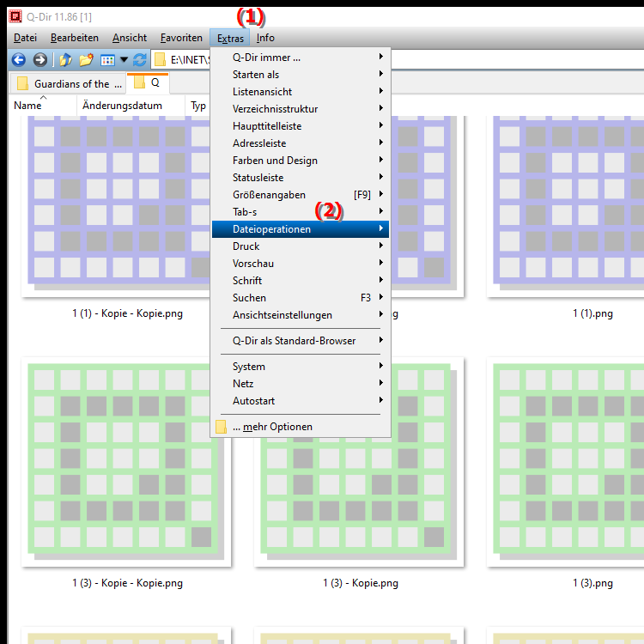The width and height of the screenshot is (644, 644).
Task: Open the Netz submenu
Action: (x=301, y=384)
